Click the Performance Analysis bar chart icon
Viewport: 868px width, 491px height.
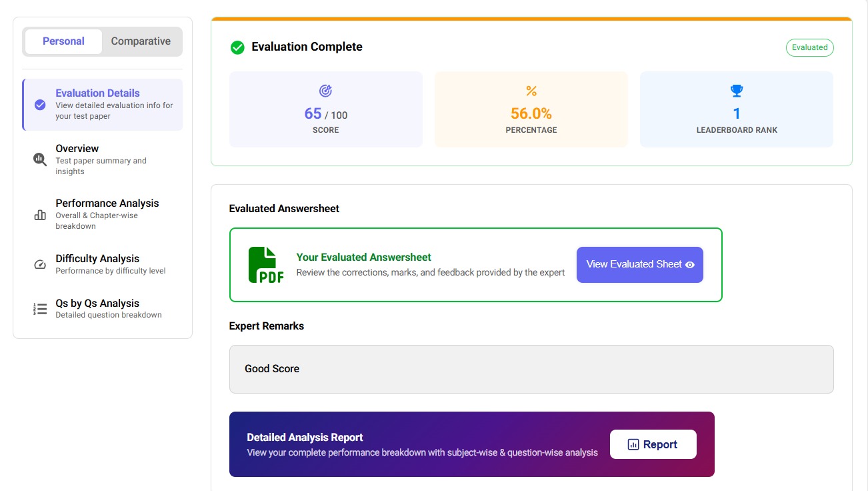click(x=40, y=215)
